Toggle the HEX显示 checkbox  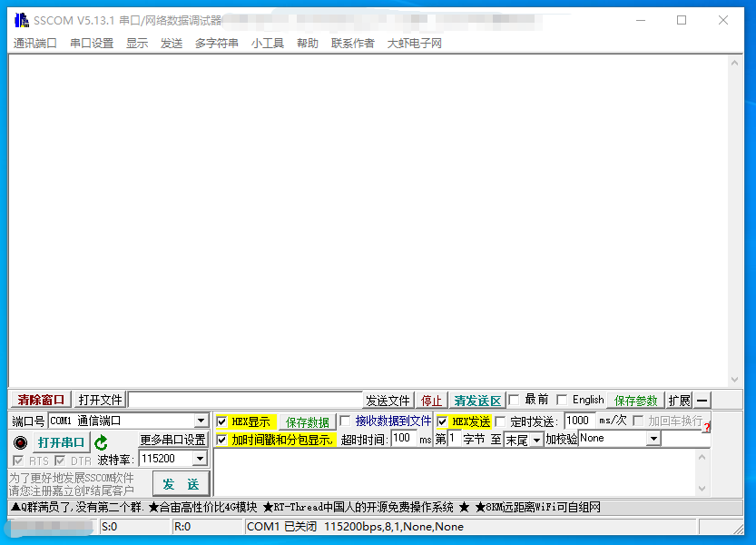coord(221,421)
